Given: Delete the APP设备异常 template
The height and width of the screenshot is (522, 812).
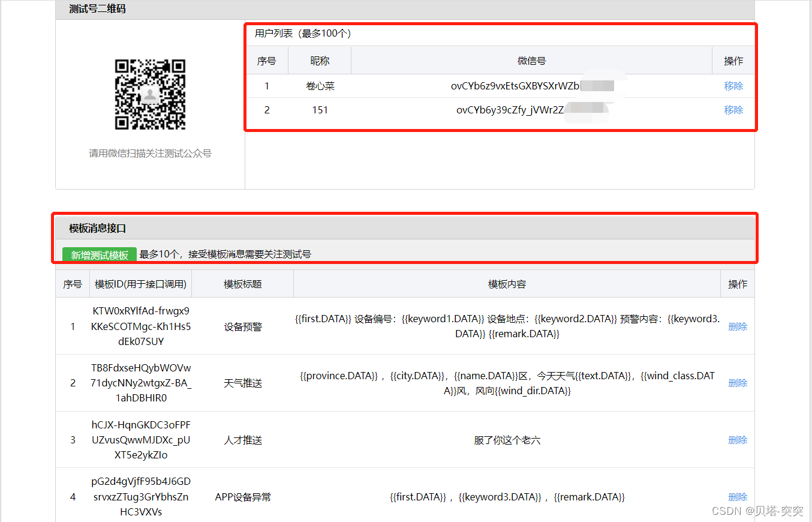Looking at the screenshot, I should click(x=738, y=497).
